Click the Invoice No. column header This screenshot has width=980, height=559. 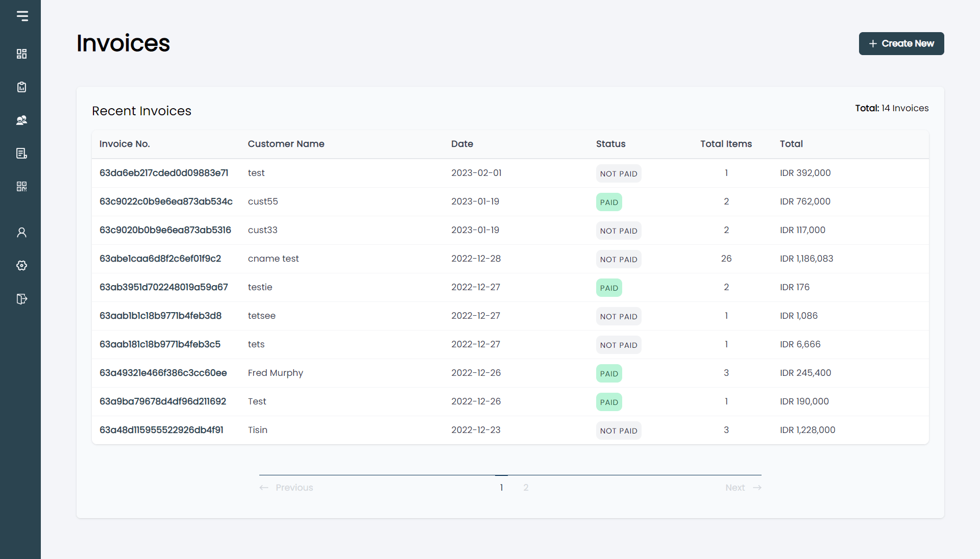pyautogui.click(x=125, y=144)
